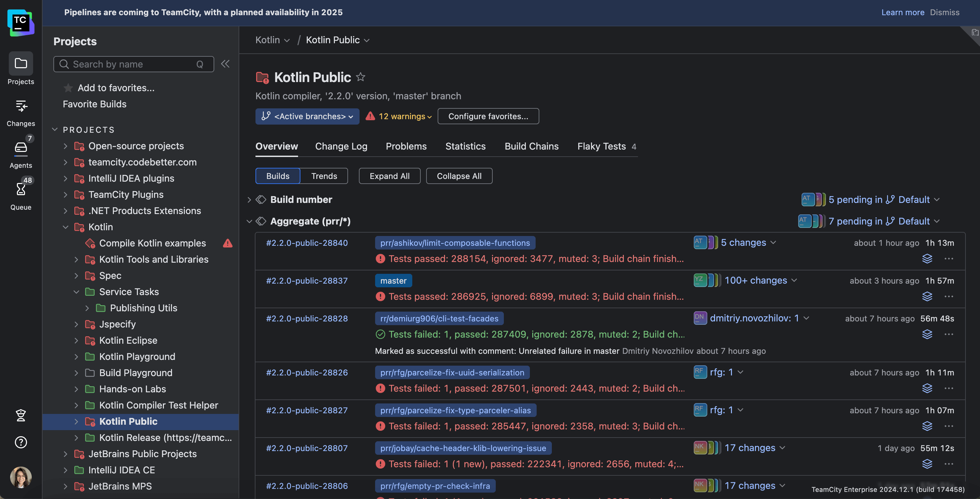Viewport: 980px width, 499px height.
Task: Open the user profile avatar menu
Action: [x=21, y=477]
